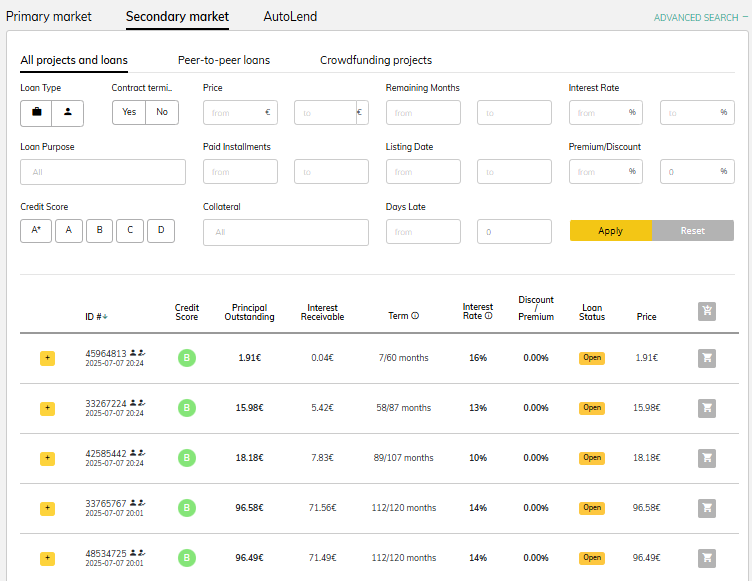
Task: Select the person consumer loan type icon
Action: [x=68, y=113]
